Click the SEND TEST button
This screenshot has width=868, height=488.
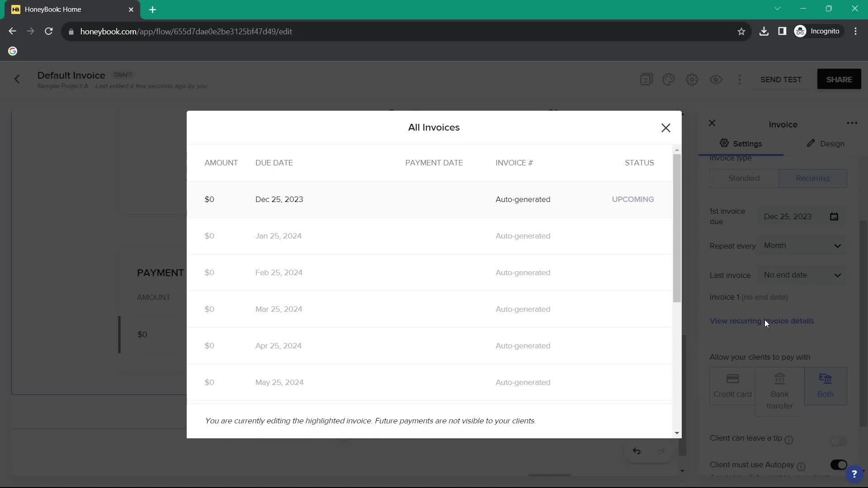tap(782, 79)
